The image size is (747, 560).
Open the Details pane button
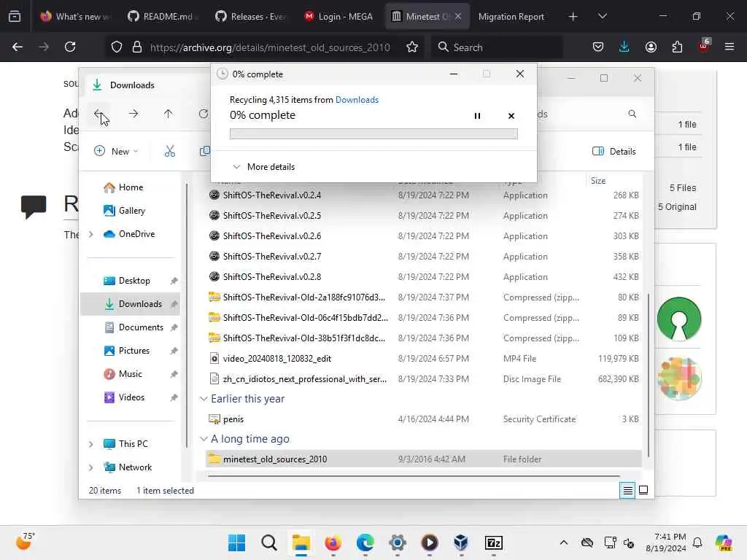pos(614,151)
